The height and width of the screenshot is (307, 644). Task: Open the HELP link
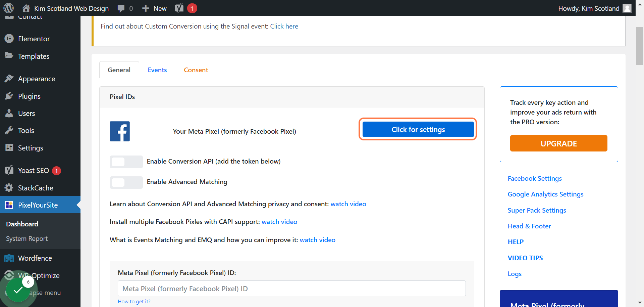pyautogui.click(x=516, y=242)
